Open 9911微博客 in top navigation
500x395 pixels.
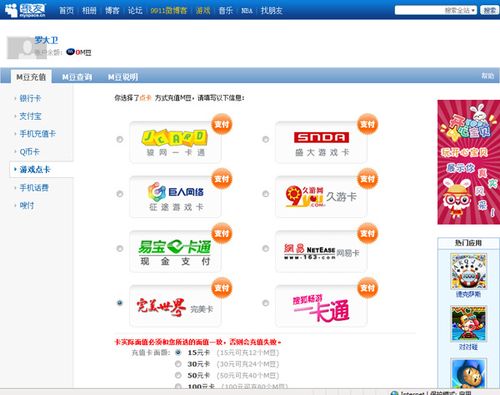(169, 10)
